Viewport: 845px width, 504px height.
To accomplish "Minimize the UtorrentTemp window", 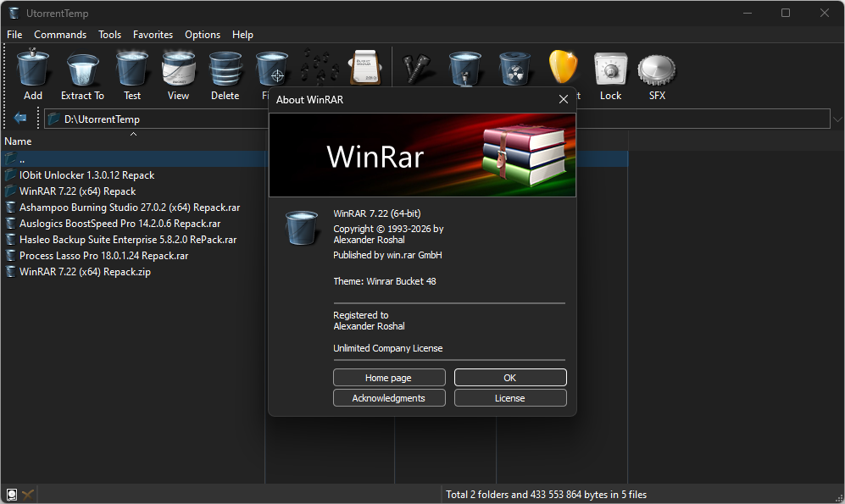I will (x=748, y=13).
